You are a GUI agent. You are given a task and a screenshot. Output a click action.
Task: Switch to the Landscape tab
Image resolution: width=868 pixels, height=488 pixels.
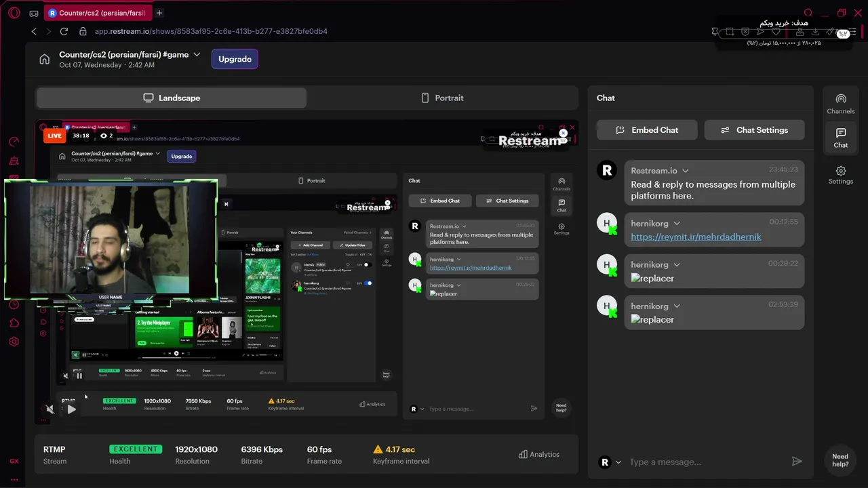172,98
